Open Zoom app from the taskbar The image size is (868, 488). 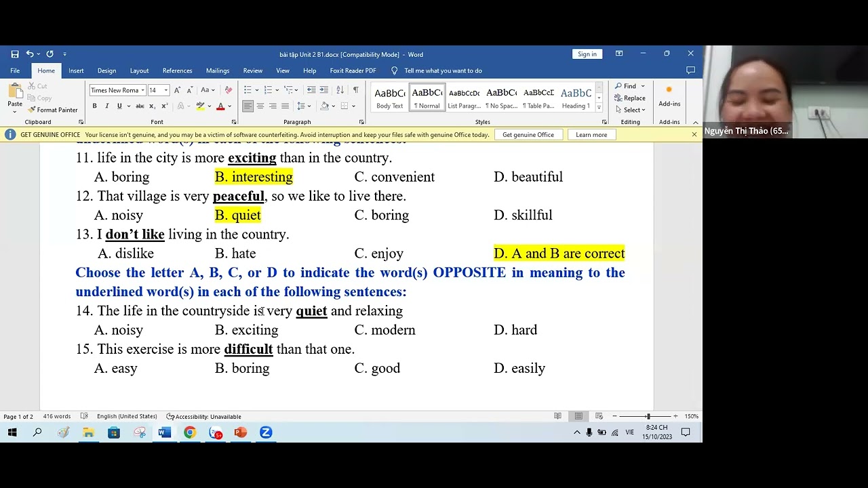266,432
